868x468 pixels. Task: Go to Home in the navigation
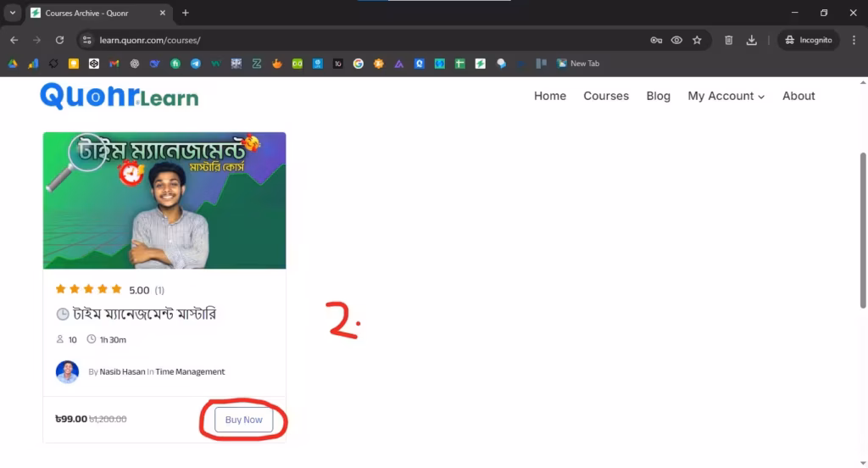pyautogui.click(x=549, y=96)
